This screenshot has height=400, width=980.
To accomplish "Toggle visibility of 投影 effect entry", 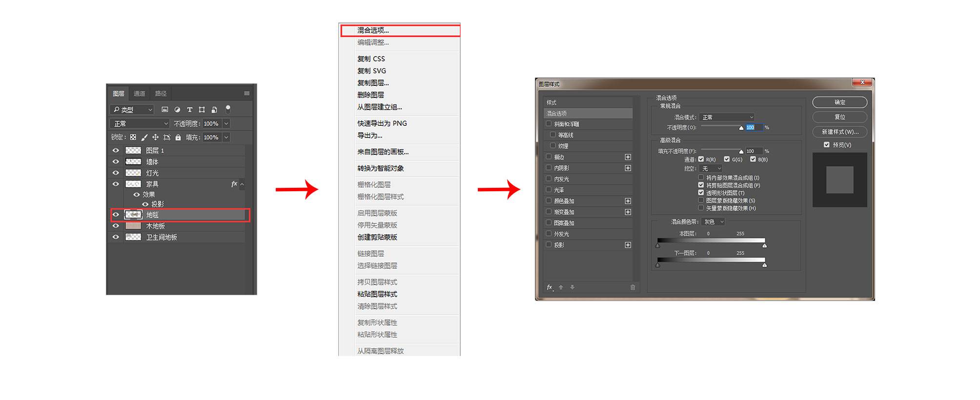I will (145, 204).
